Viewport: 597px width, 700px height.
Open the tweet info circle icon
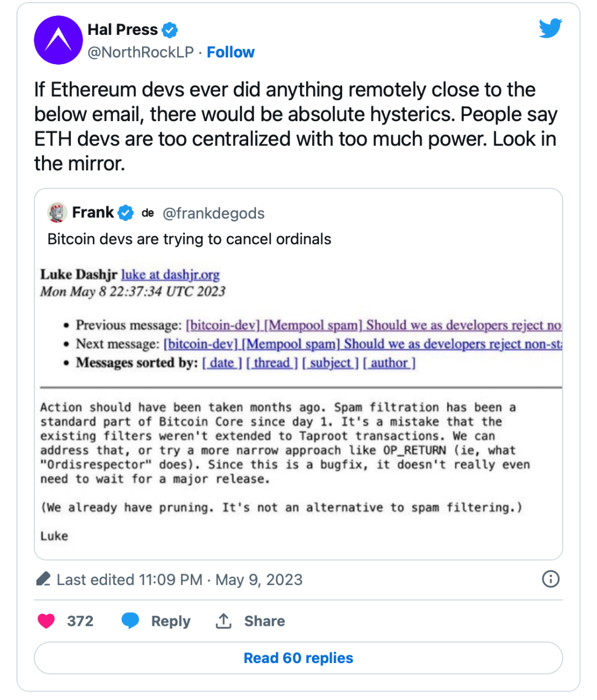point(551,579)
